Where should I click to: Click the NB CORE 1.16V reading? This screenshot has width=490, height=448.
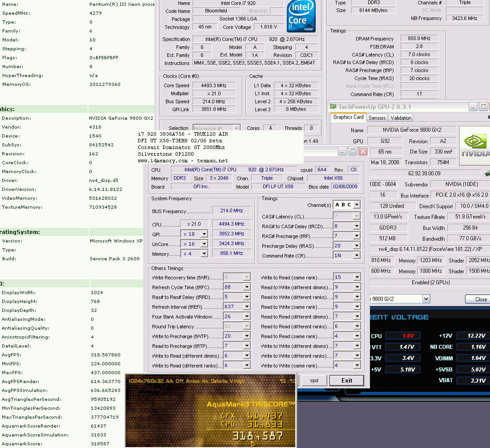473,347
